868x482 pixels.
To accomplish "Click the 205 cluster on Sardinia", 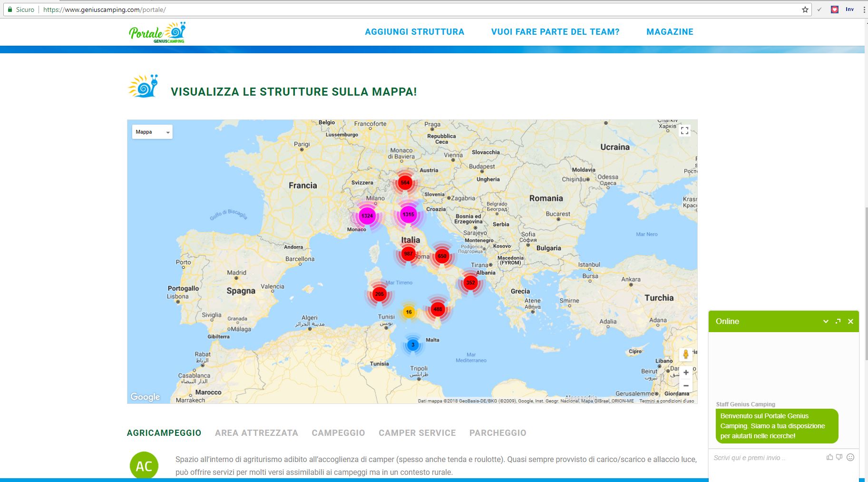I will pos(379,294).
